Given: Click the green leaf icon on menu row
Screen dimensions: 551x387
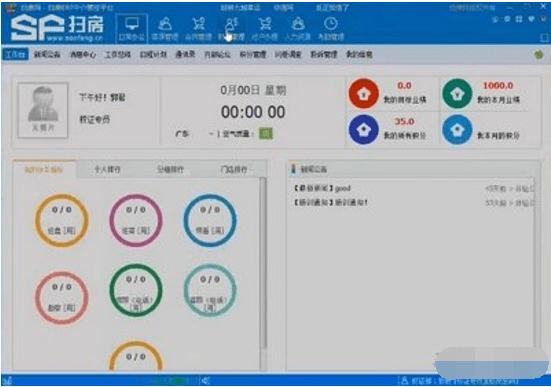Looking at the screenshot, I should pos(539,54).
